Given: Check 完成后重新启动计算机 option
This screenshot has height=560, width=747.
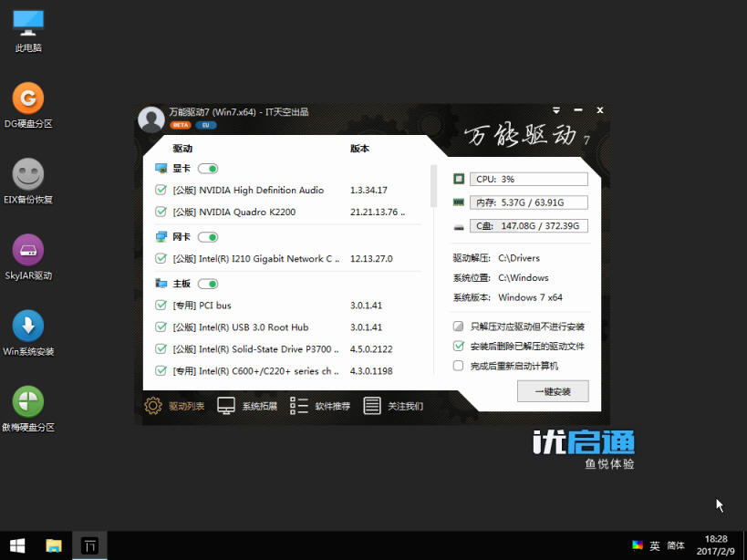Looking at the screenshot, I should [458, 366].
